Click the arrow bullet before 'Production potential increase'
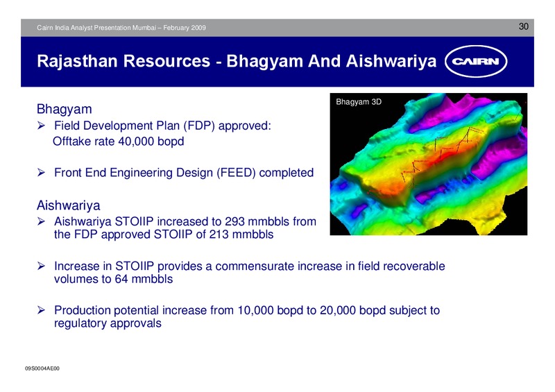 tap(41, 310)
